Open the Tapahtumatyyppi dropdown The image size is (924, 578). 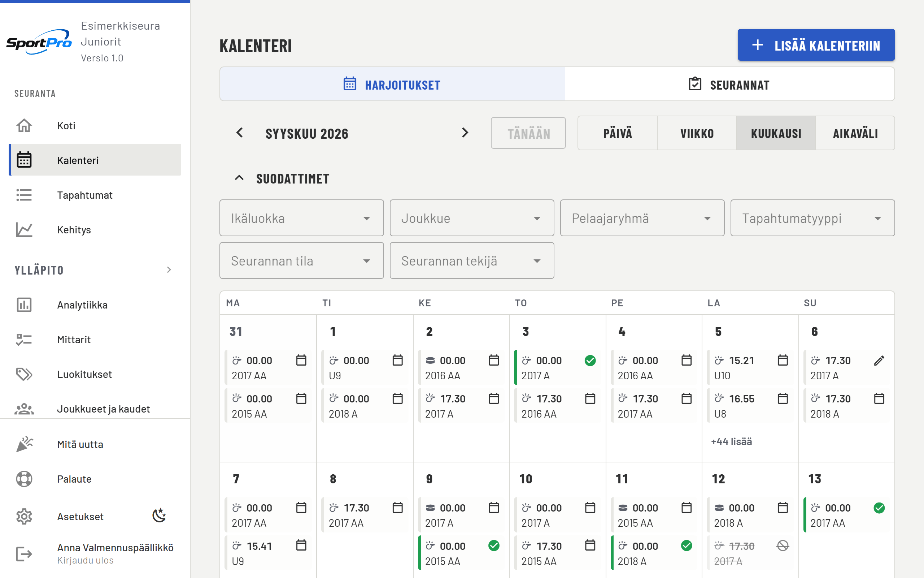pos(812,218)
